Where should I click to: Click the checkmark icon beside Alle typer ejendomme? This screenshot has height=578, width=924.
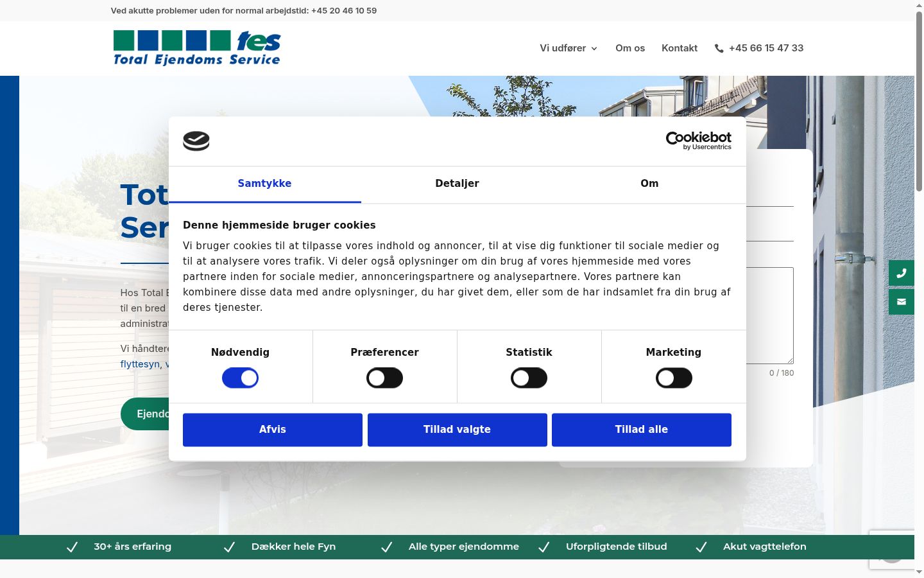tap(387, 547)
